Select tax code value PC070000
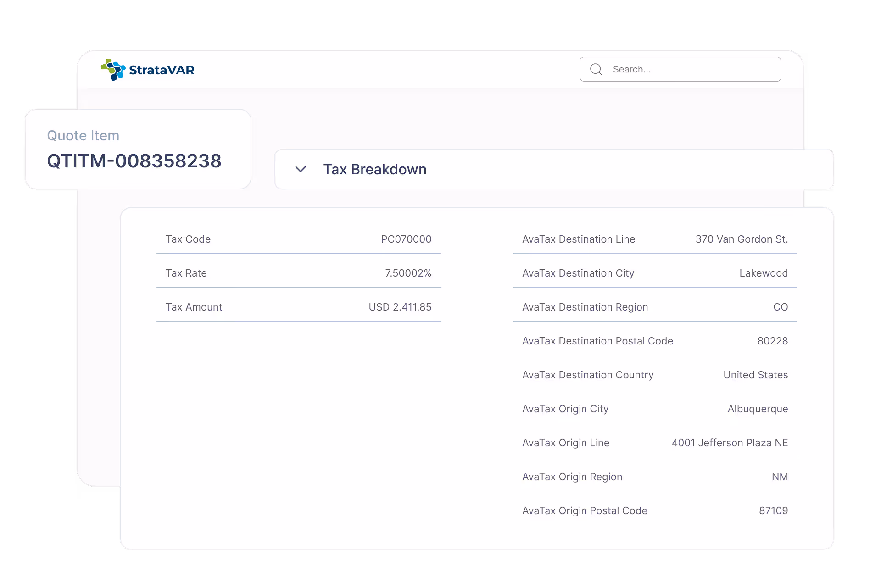 [406, 239]
